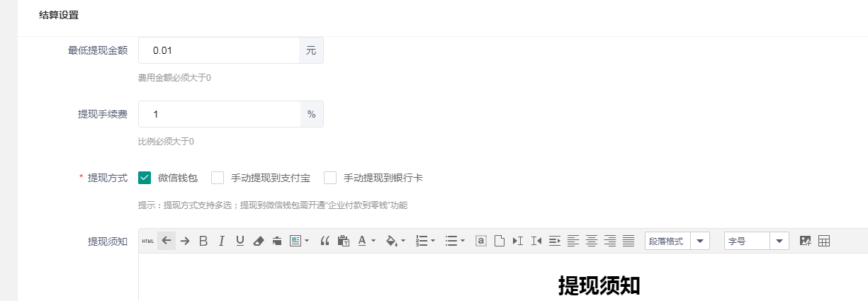Screen dimensions: 868x301
Task: Toggle italic formatting
Action: tap(221, 241)
